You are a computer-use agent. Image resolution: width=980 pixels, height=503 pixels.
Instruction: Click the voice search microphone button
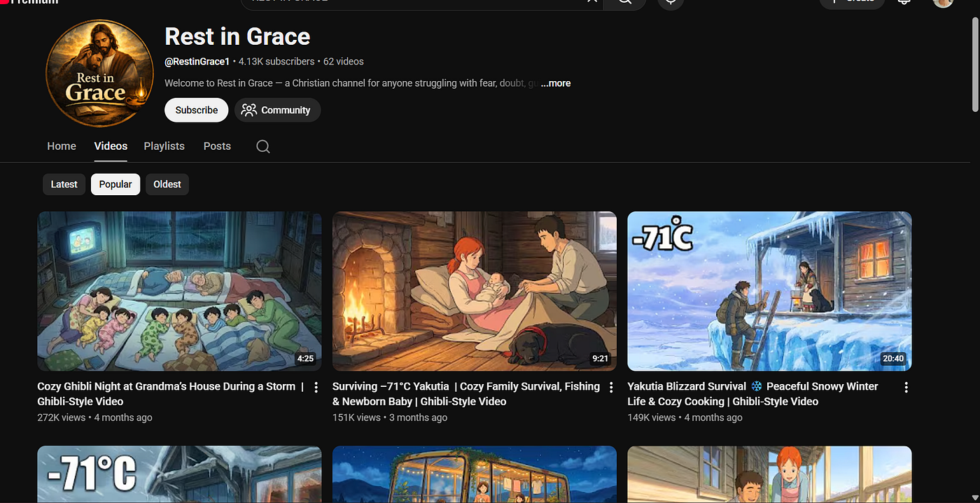[671, 2]
